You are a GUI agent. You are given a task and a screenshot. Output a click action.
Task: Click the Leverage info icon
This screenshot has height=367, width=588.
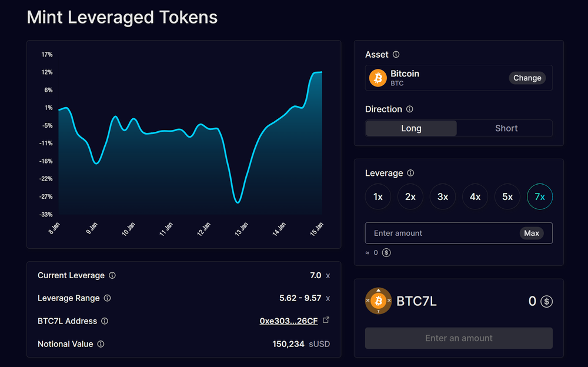coord(410,173)
